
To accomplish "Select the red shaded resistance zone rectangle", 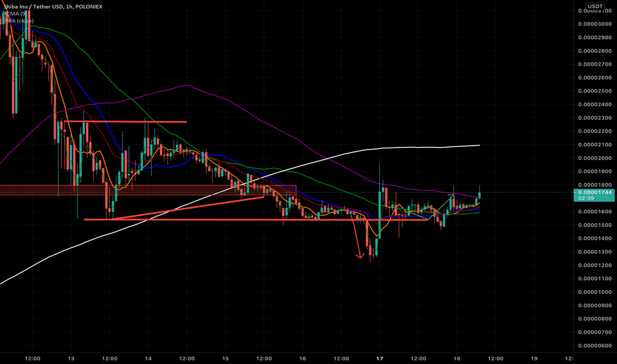I will [148, 190].
